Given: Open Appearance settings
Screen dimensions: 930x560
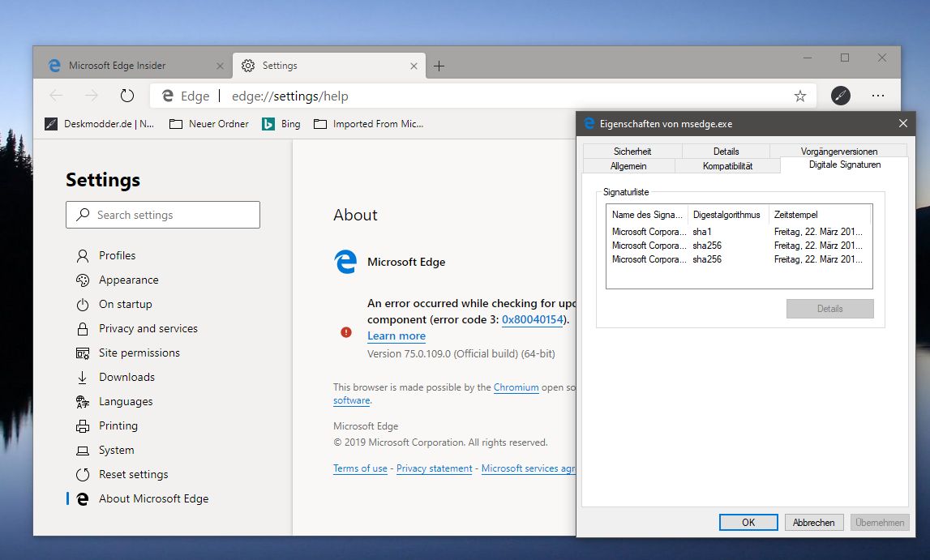Looking at the screenshot, I should tap(129, 280).
